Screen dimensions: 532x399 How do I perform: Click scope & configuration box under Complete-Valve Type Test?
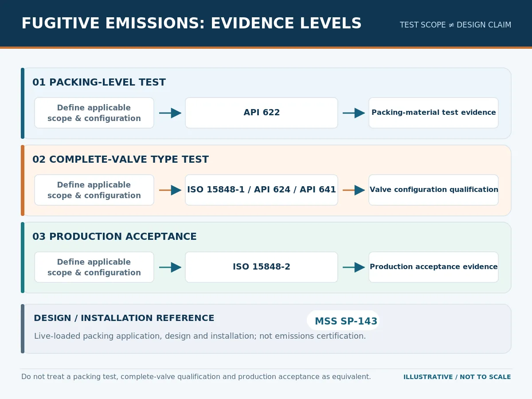(94, 190)
